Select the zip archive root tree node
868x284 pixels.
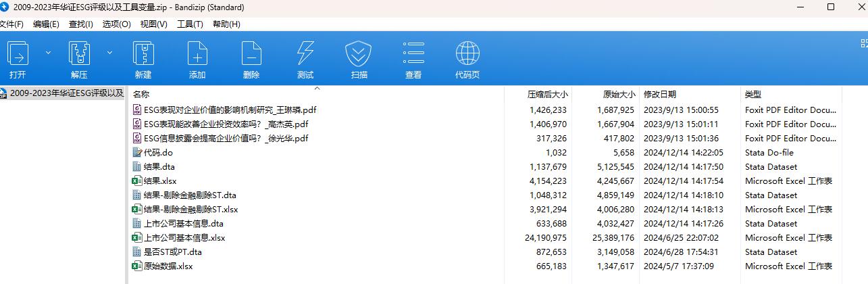point(62,93)
